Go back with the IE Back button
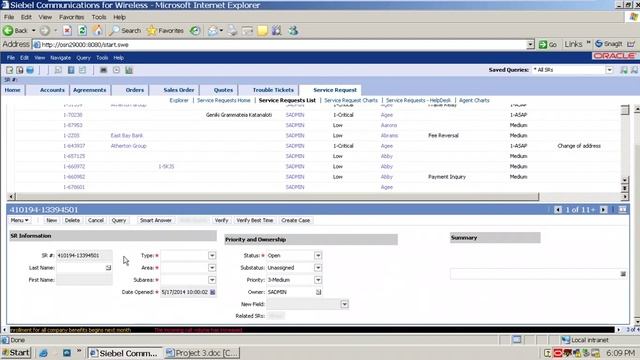 pos(16,31)
